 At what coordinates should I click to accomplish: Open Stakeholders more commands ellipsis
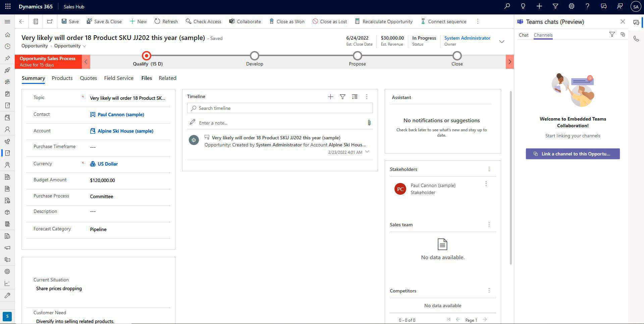489,169
